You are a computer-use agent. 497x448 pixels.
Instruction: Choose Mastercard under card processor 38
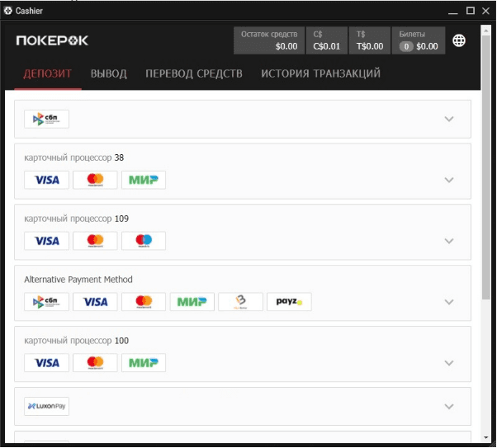95,180
